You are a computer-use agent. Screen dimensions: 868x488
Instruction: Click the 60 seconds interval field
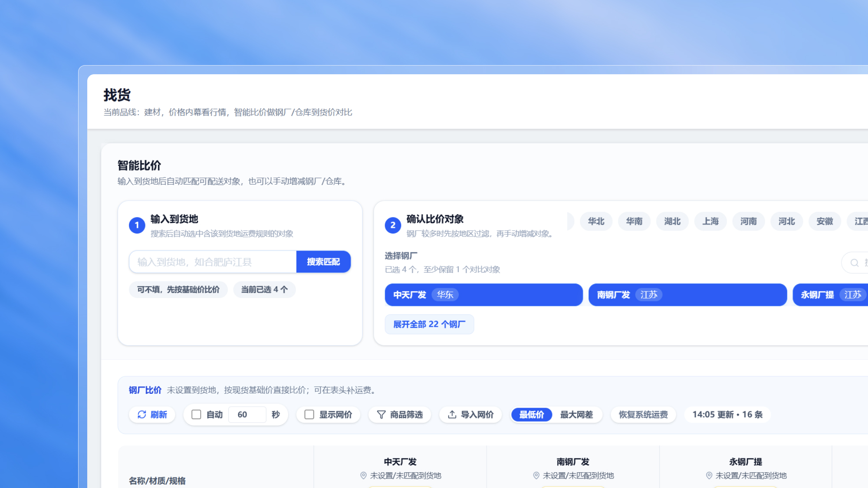click(247, 415)
